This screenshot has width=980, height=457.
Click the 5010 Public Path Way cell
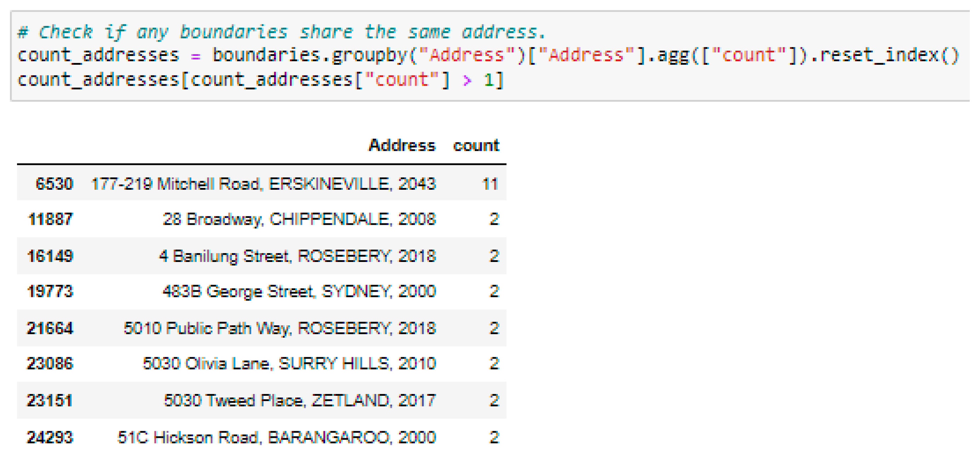[x=280, y=328]
